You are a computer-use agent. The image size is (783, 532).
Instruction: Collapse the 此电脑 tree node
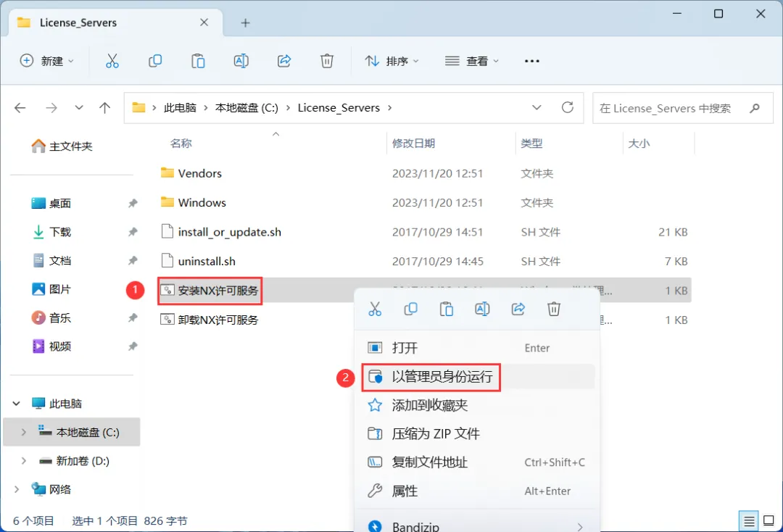17,404
